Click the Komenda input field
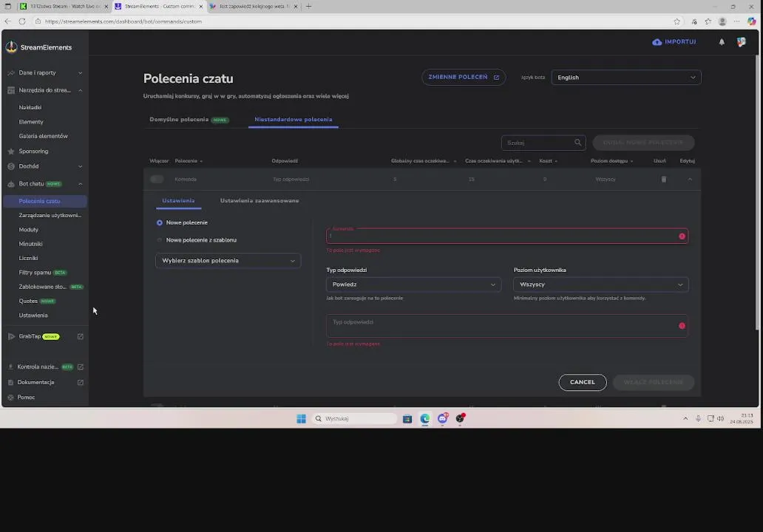The width and height of the screenshot is (763, 532). pos(507,236)
